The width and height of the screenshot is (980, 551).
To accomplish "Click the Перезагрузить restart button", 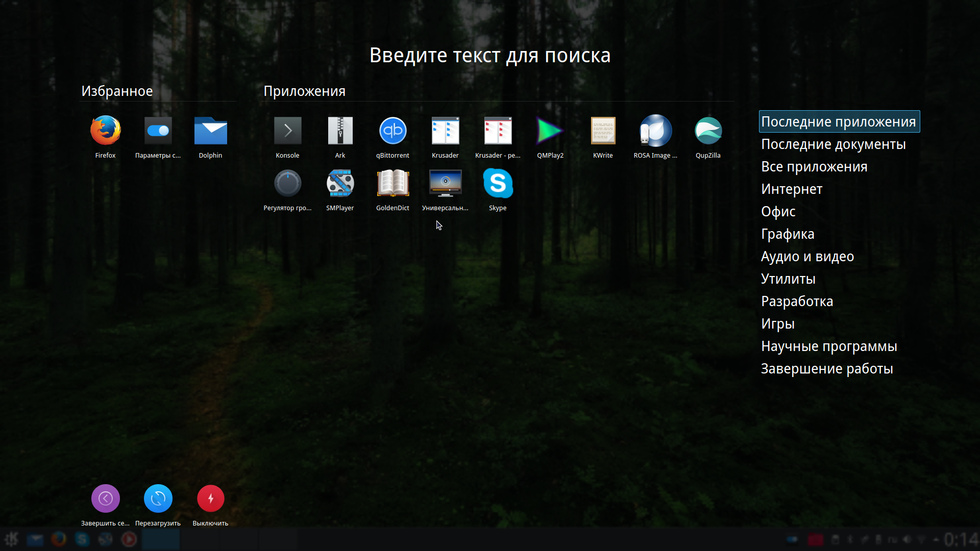I will 158,498.
